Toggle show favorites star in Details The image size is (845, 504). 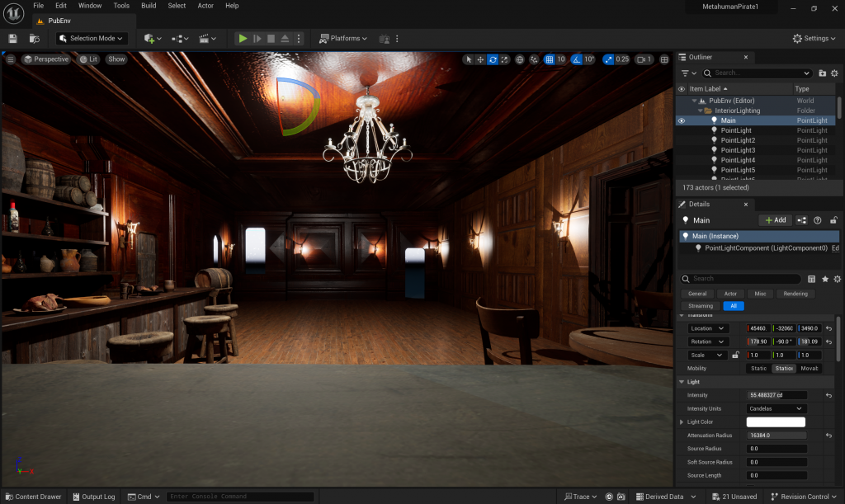coord(824,279)
